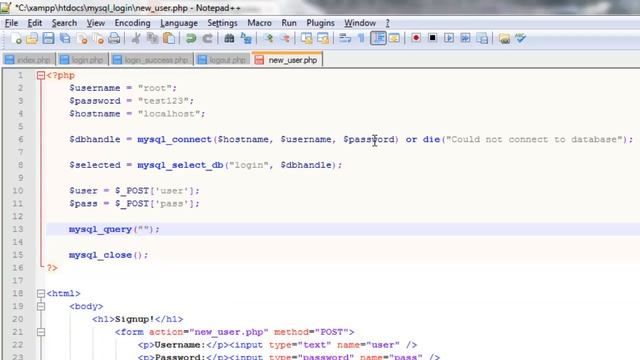Click the Open file folder icon
The height and width of the screenshot is (360, 640).
click(x=32, y=38)
